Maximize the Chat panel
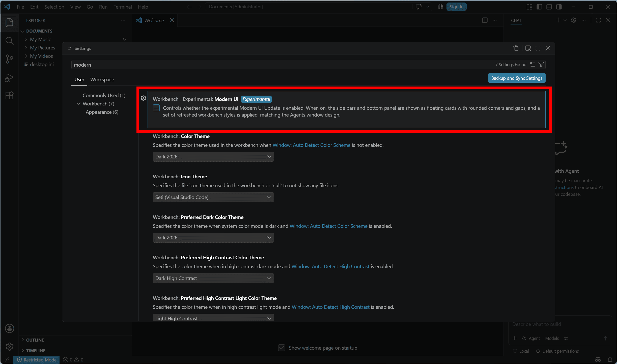 (598, 20)
